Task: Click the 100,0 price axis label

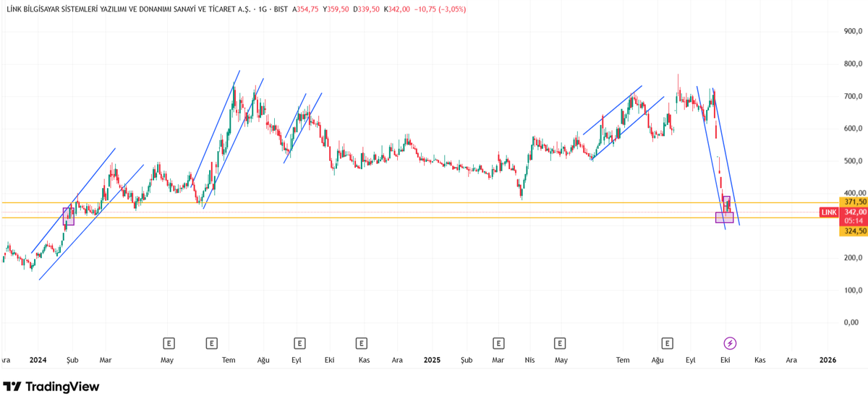Action: coord(853,290)
